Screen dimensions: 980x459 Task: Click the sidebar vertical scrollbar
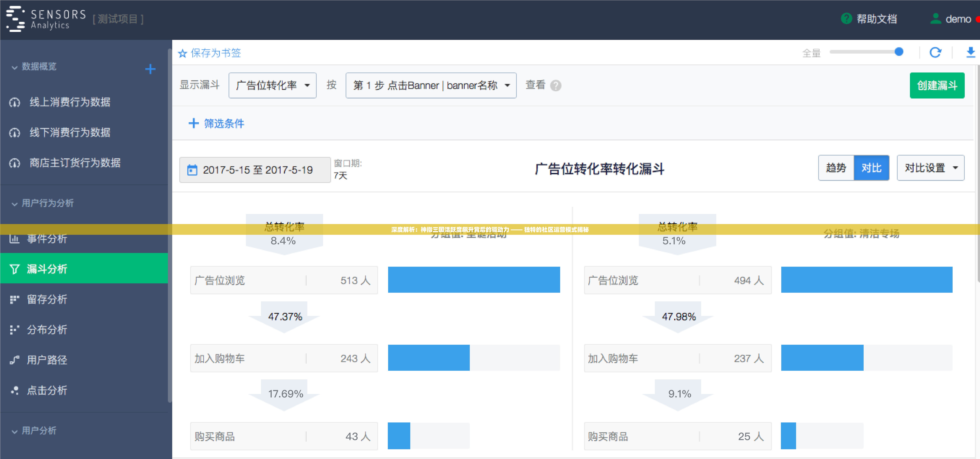point(170,225)
